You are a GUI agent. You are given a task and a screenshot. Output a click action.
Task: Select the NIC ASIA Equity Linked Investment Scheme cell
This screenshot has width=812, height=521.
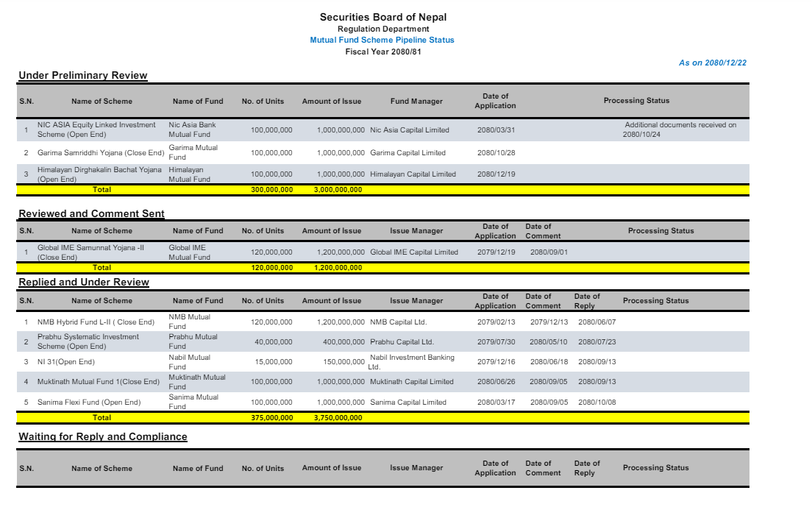(x=96, y=130)
